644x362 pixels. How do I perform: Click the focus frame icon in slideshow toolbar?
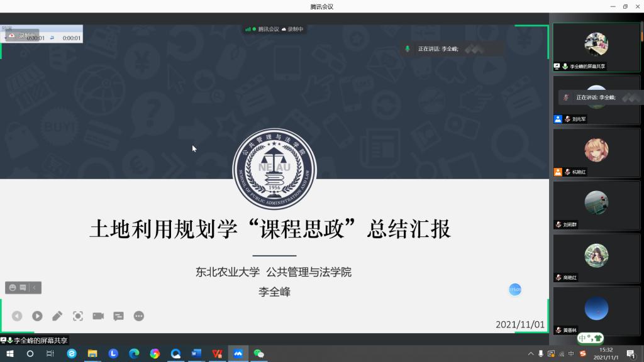[x=78, y=316]
